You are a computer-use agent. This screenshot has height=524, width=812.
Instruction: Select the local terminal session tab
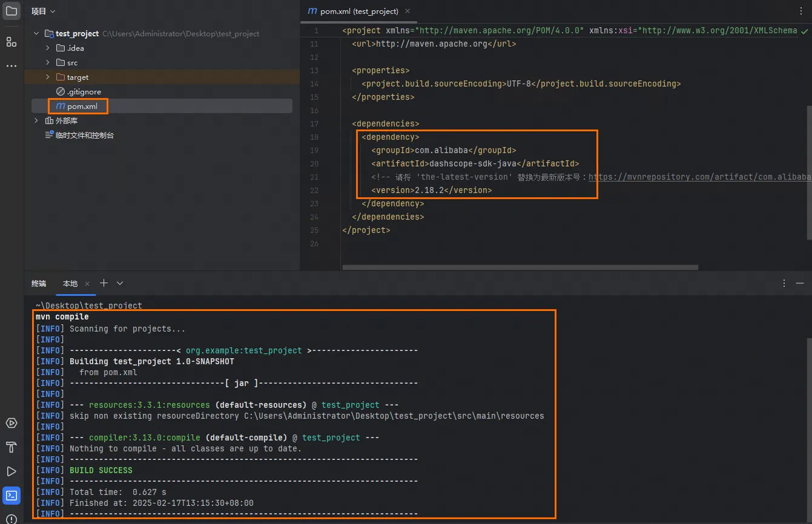[x=70, y=283]
